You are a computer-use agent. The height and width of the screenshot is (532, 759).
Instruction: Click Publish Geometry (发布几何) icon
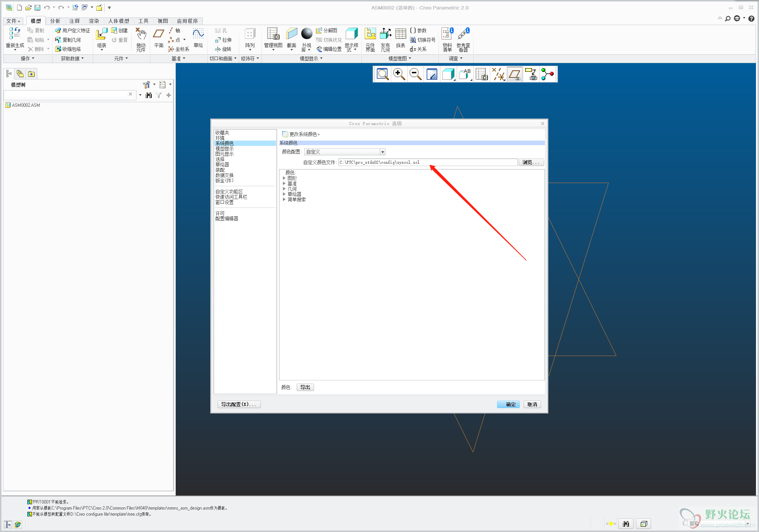[386, 34]
